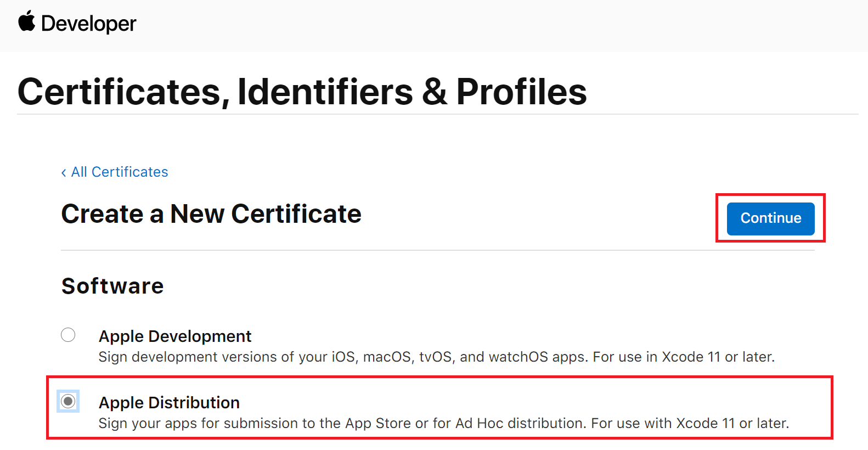
Task: Click the Apple Development label
Action: pyautogui.click(x=175, y=336)
